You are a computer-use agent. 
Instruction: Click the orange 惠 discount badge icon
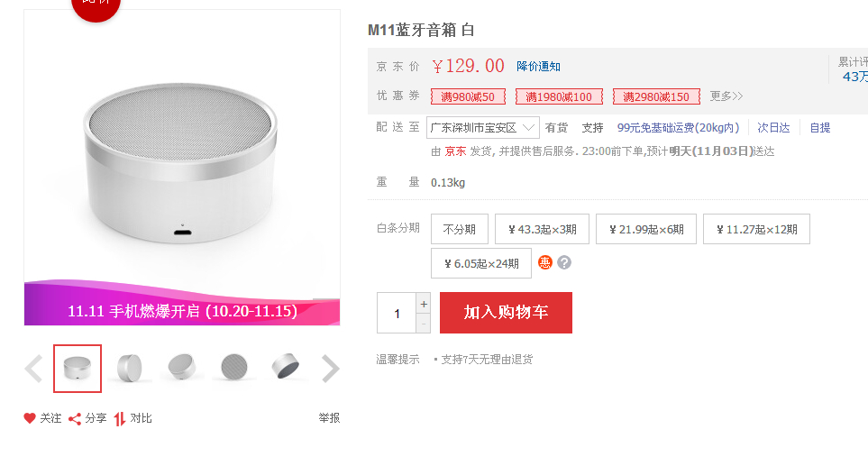point(545,263)
